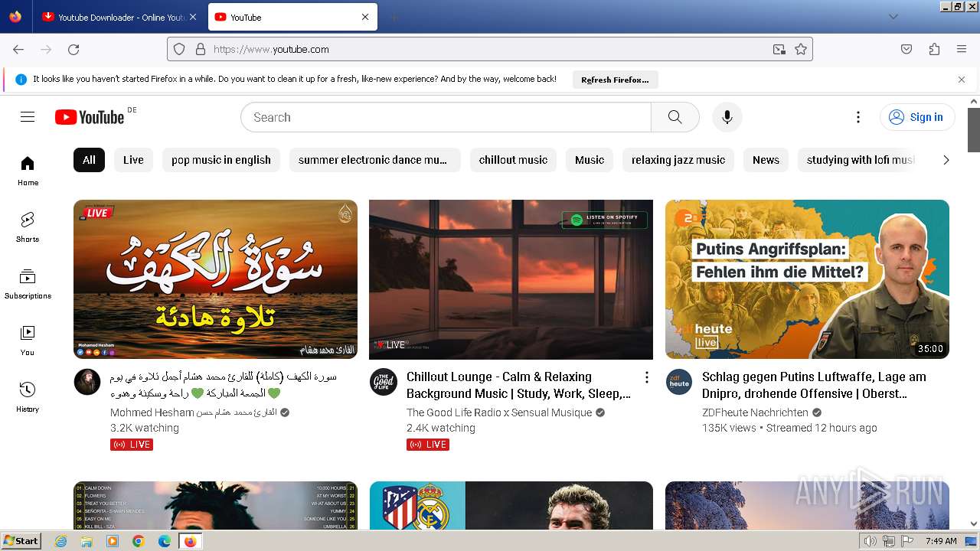
Task: Bookmark this page with star icon
Action: point(801,49)
